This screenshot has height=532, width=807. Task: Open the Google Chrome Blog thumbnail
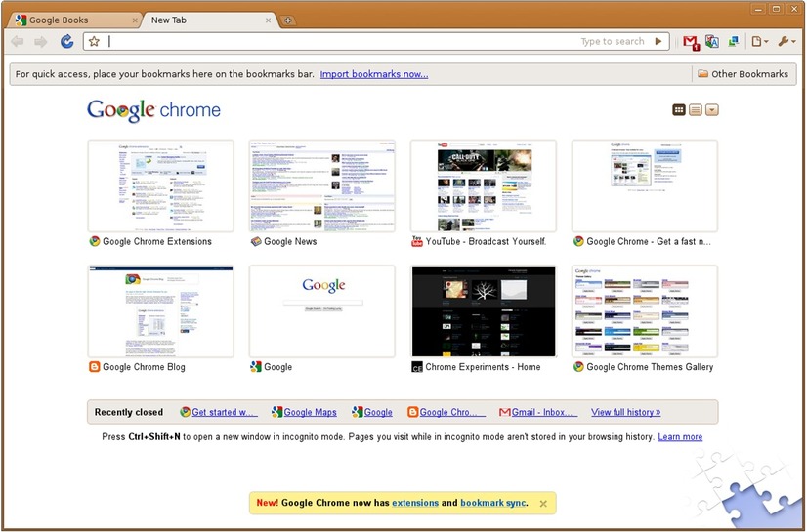point(160,311)
